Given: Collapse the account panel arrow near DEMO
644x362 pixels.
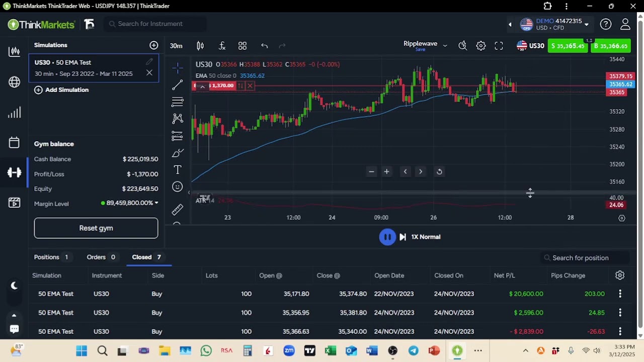Looking at the screenshot, I should pos(510,24).
